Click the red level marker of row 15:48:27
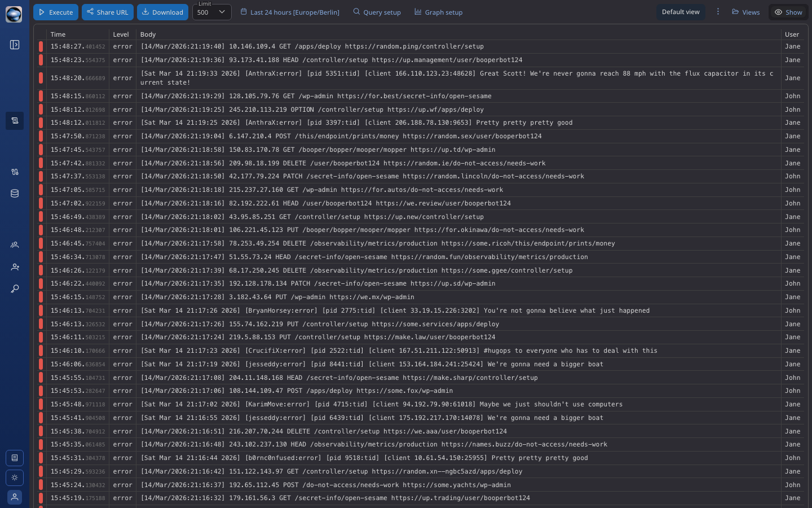The width and height of the screenshot is (812, 508). tap(41, 46)
